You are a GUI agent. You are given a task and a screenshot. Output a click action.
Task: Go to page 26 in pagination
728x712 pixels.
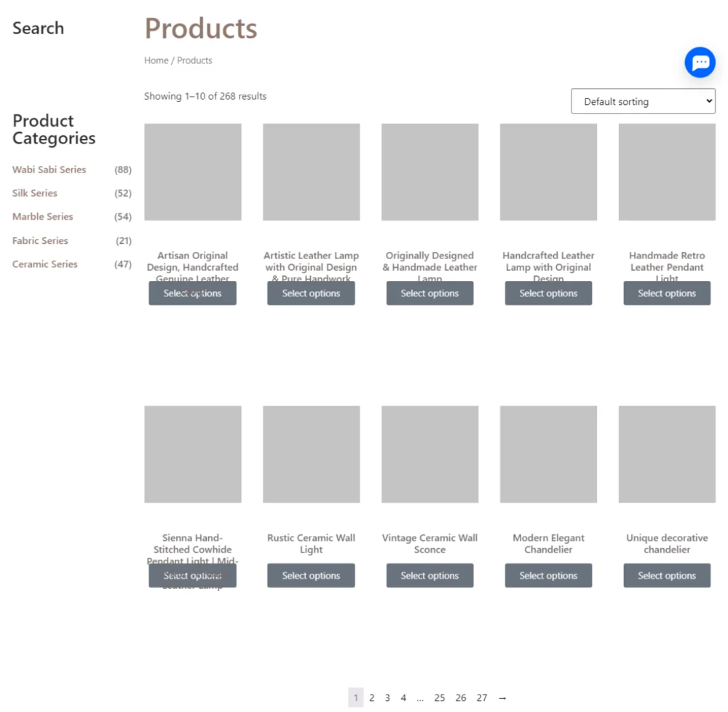coord(461,697)
